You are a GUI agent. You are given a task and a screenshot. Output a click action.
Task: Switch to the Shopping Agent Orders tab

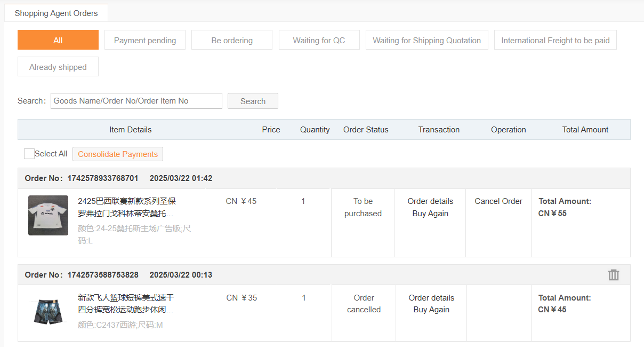pyautogui.click(x=56, y=13)
